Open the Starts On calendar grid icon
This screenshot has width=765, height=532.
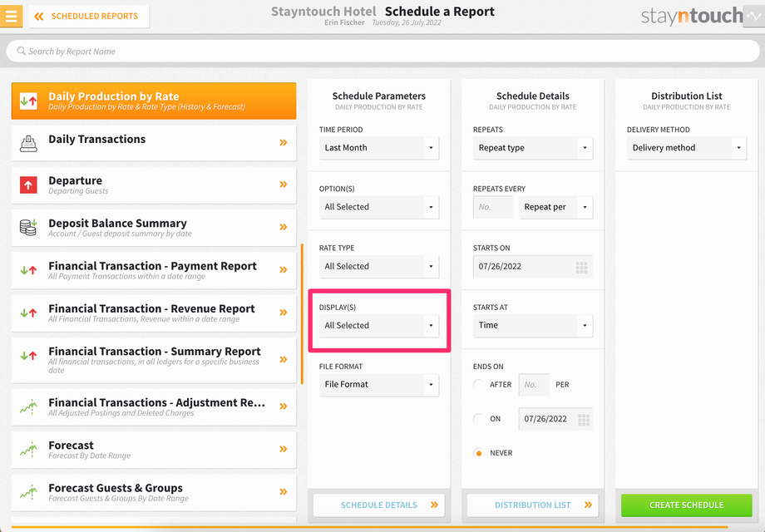pyautogui.click(x=581, y=267)
